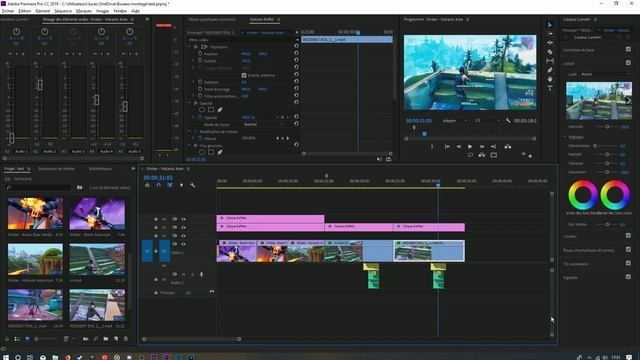The image size is (640, 360).
Task: Open the Edition menu
Action: 24,11
